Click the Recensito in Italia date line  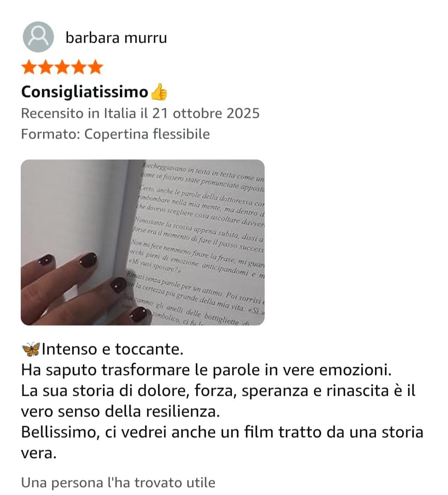point(141,113)
